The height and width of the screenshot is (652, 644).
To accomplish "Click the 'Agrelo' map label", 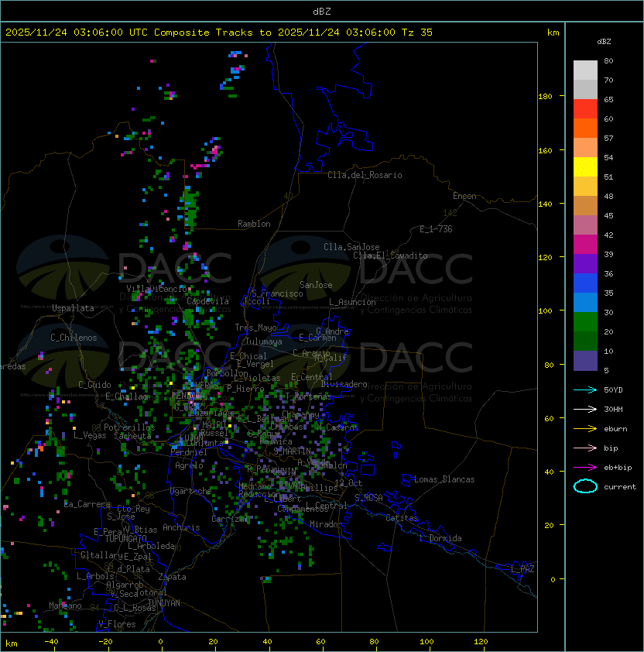I will [189, 465].
